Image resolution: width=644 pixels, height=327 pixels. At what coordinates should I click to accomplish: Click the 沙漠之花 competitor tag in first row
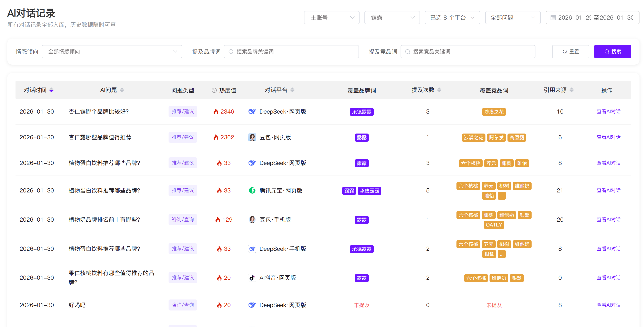(493, 112)
